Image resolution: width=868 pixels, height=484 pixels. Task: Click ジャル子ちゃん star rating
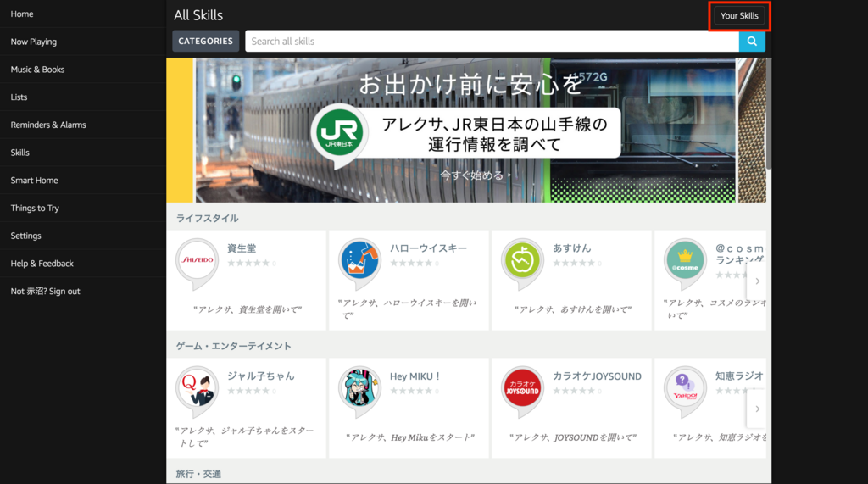[x=248, y=391]
